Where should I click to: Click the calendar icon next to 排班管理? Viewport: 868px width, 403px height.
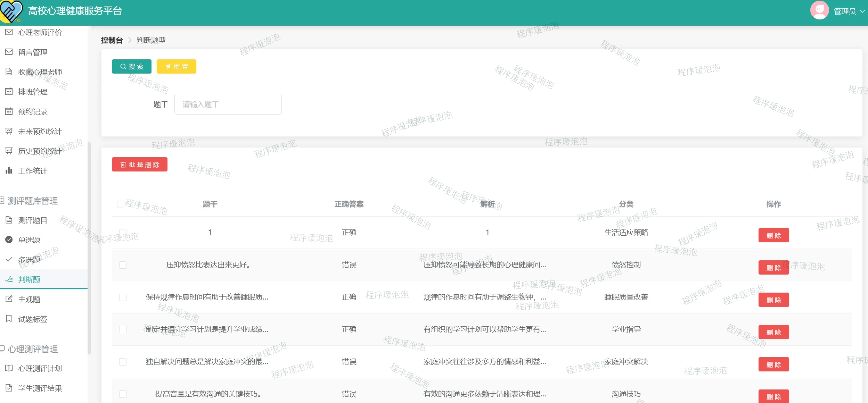coord(9,92)
